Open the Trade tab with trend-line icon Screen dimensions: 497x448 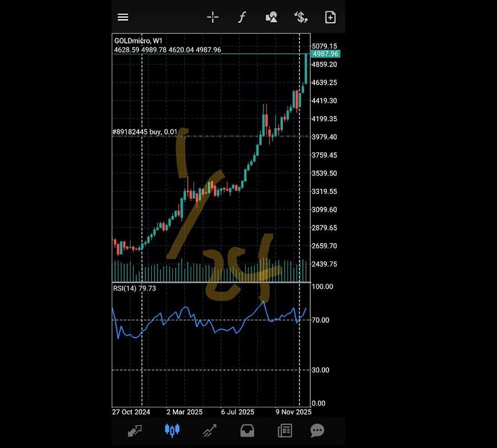click(x=210, y=430)
